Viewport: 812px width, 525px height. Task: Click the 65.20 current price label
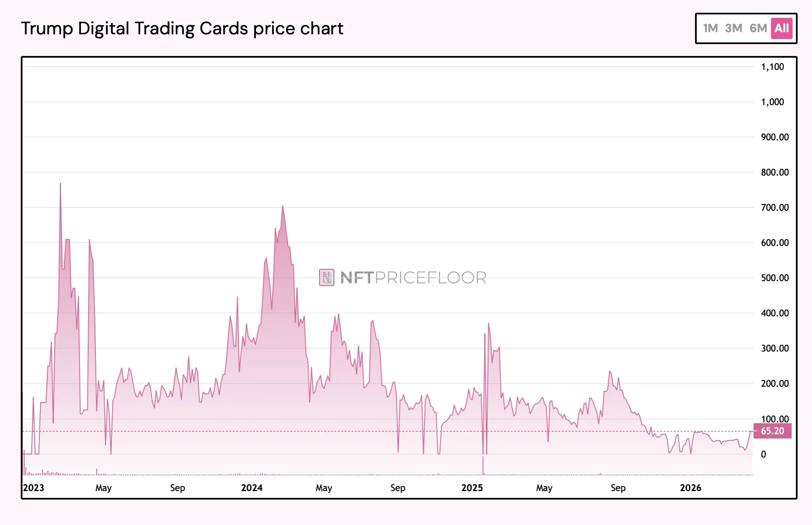pyautogui.click(x=773, y=431)
